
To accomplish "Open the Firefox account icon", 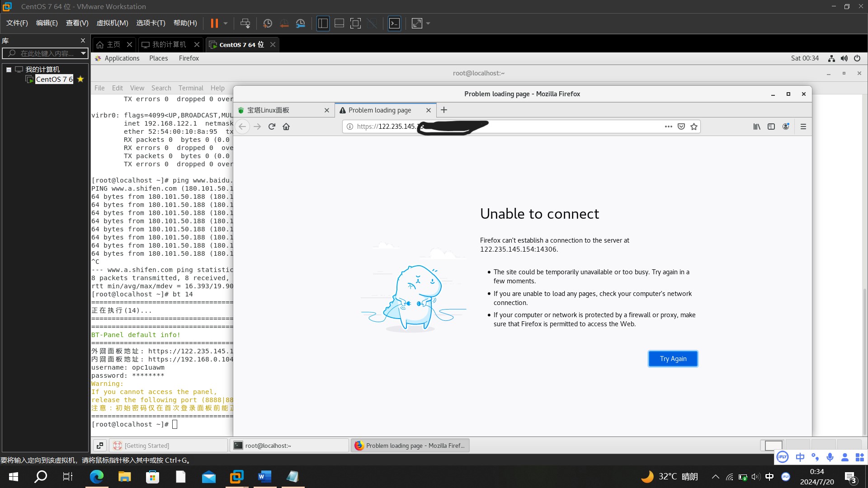I will click(786, 127).
